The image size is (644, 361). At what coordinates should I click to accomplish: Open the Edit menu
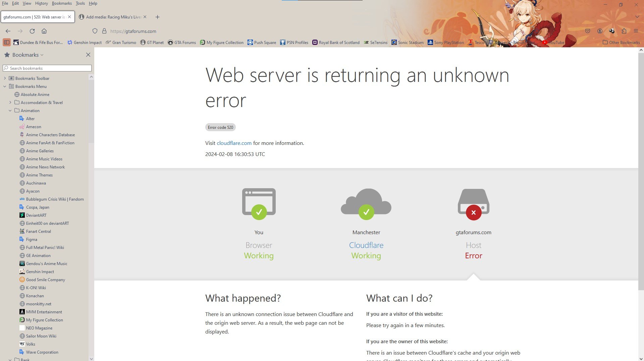tap(15, 3)
